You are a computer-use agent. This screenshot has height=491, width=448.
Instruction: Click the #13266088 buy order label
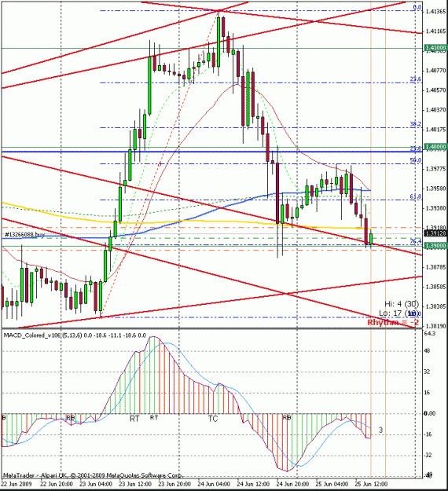[x=24, y=234]
